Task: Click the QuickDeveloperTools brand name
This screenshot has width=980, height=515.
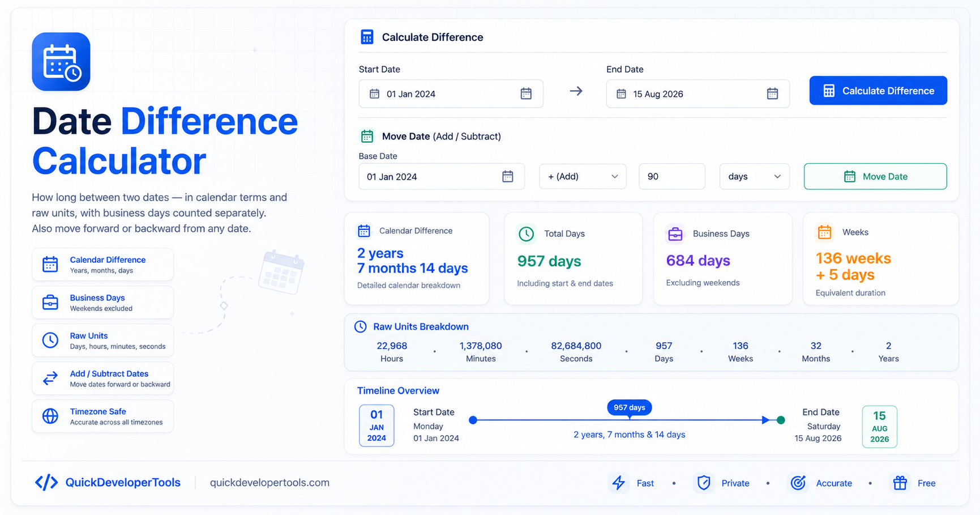Action: pos(123,483)
